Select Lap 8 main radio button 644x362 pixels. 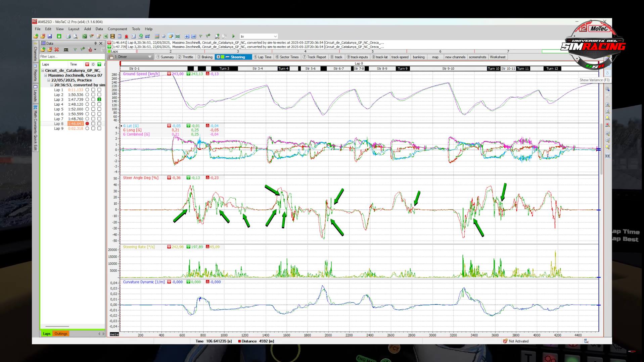point(87,124)
